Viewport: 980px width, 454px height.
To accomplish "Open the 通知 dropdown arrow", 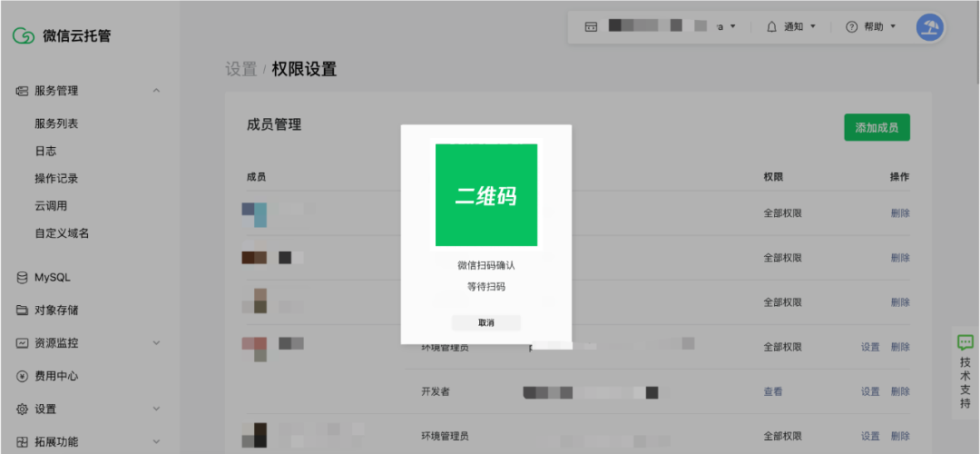I will click(813, 27).
